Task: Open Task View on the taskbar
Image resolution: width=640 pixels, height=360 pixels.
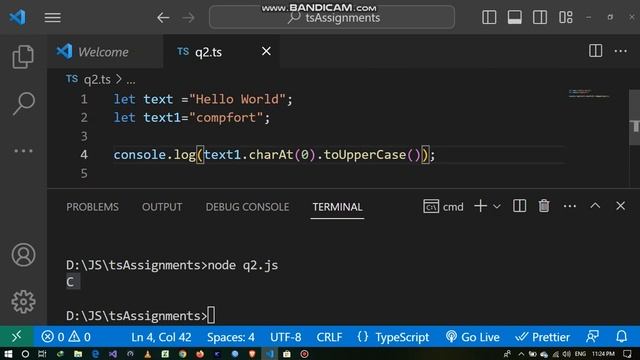Action: pyautogui.click(x=42, y=354)
